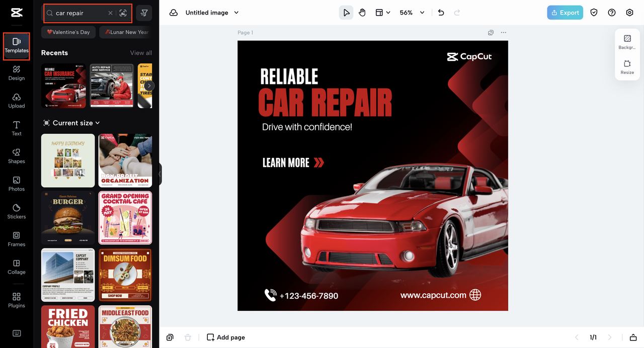The height and width of the screenshot is (348, 644).
Task: Select the phone number +123-456-7890
Action: point(308,296)
